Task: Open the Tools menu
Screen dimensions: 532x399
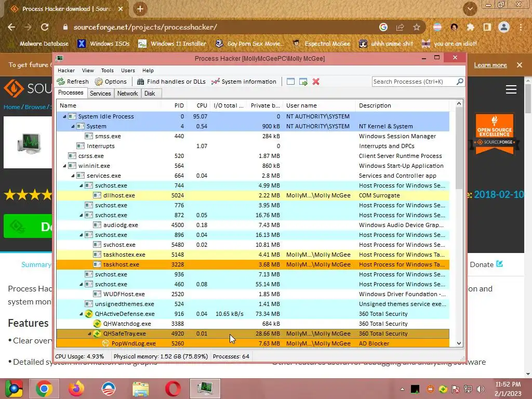Action: point(107,70)
